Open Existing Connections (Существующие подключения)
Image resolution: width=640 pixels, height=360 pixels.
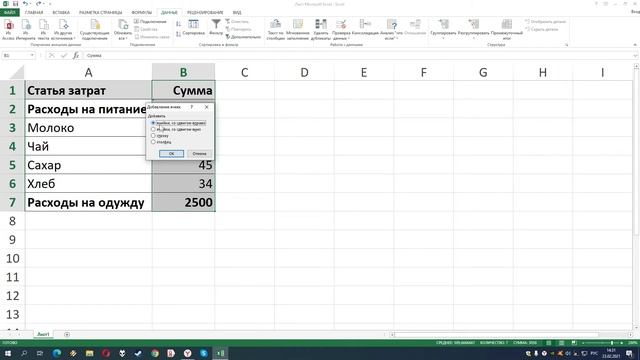[95, 29]
